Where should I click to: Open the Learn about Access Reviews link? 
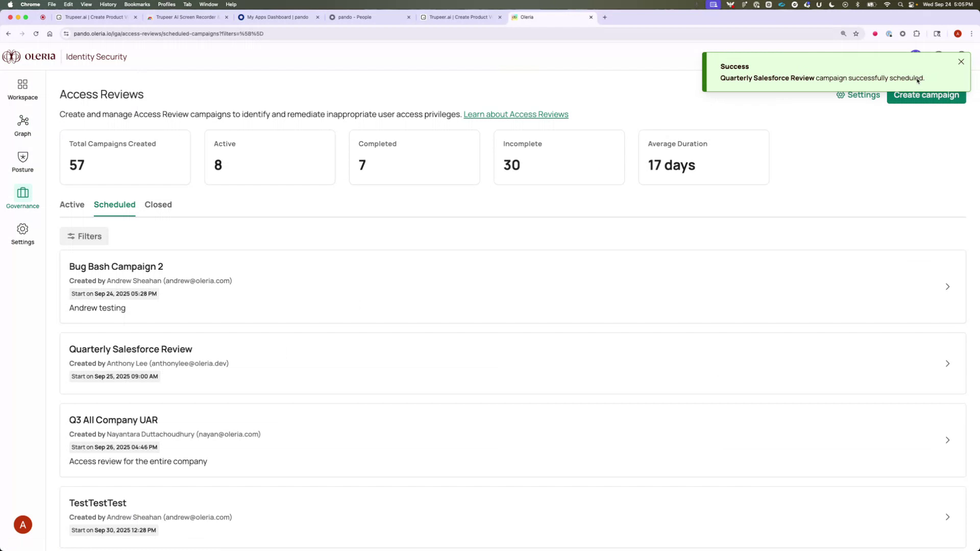pos(516,114)
